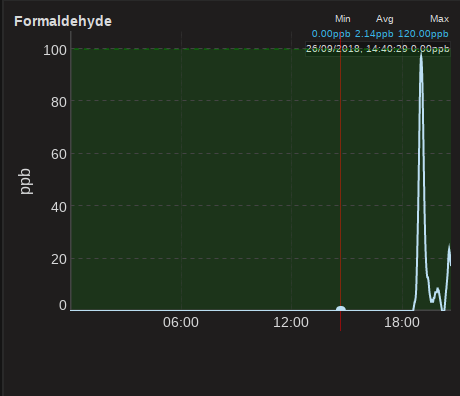Click the 18:00 time axis label

[x=402, y=322]
